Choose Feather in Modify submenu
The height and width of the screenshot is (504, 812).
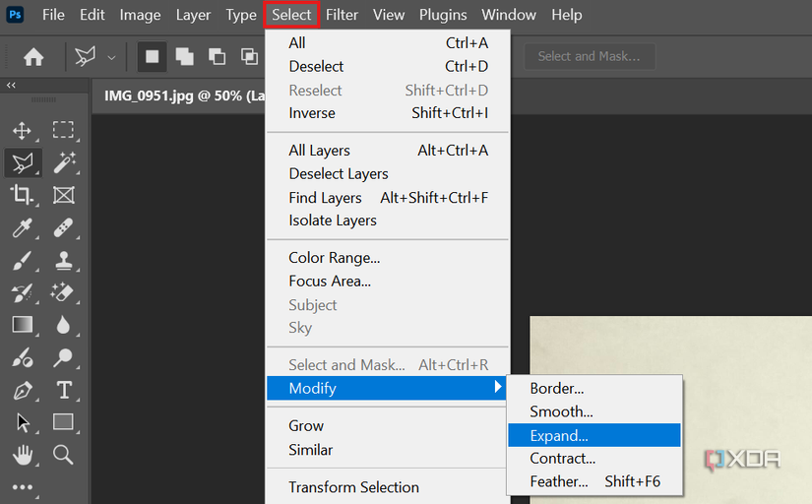click(594, 481)
